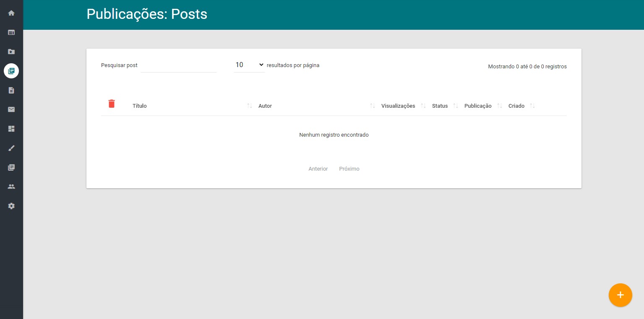Click the sort arrows next to Autor

(373, 106)
